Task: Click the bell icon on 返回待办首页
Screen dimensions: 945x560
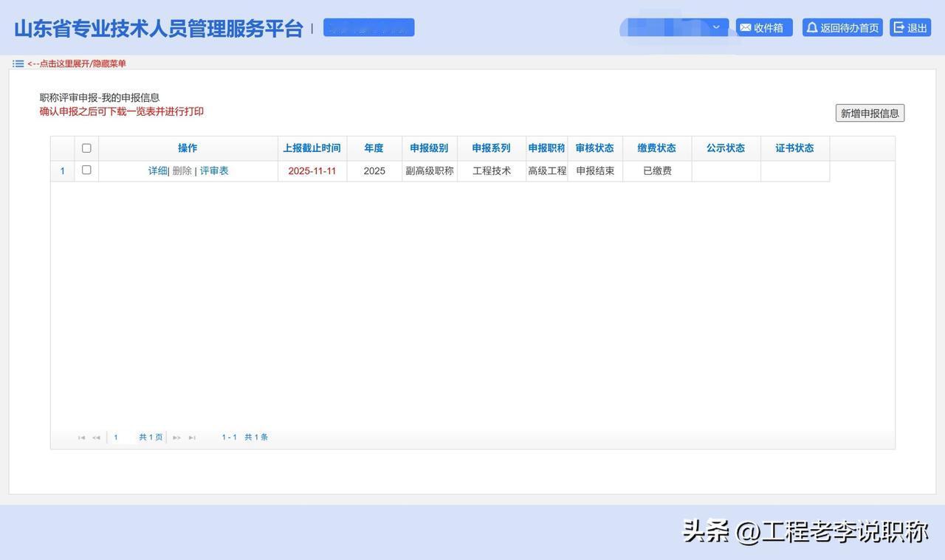Action: coord(811,27)
